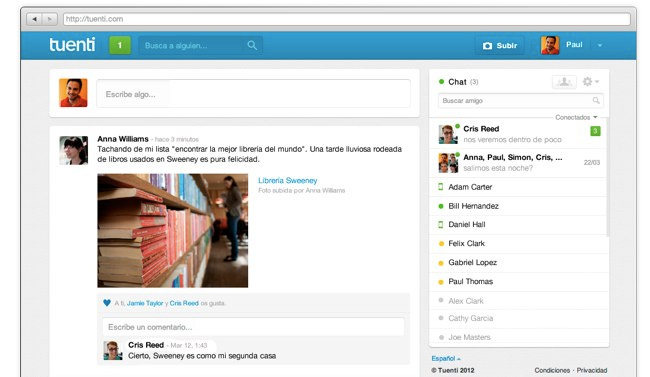Open chat with Daniel Hall

(x=519, y=224)
